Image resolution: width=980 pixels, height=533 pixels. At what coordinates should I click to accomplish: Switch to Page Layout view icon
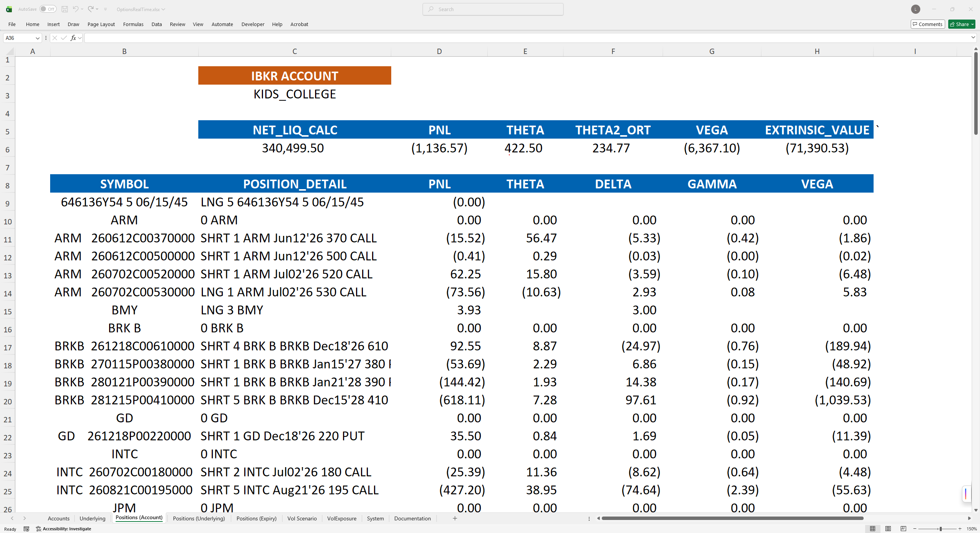pyautogui.click(x=888, y=529)
